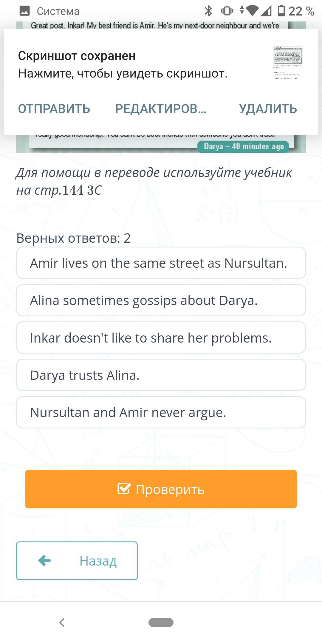
Task: Select answer 'Alina sometimes gossips about Darya'
Action: coord(161,300)
